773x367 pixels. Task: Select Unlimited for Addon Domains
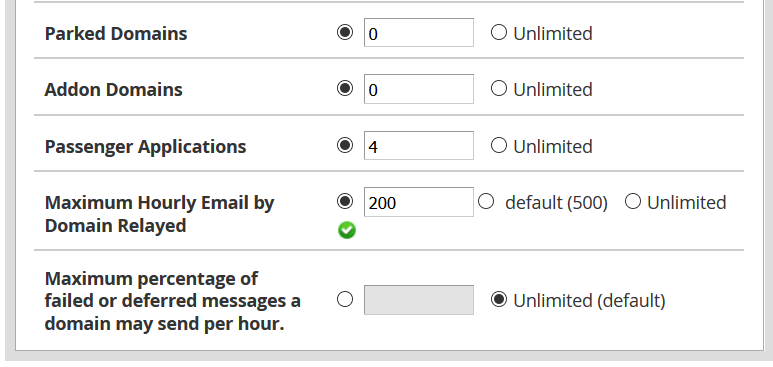click(x=499, y=89)
